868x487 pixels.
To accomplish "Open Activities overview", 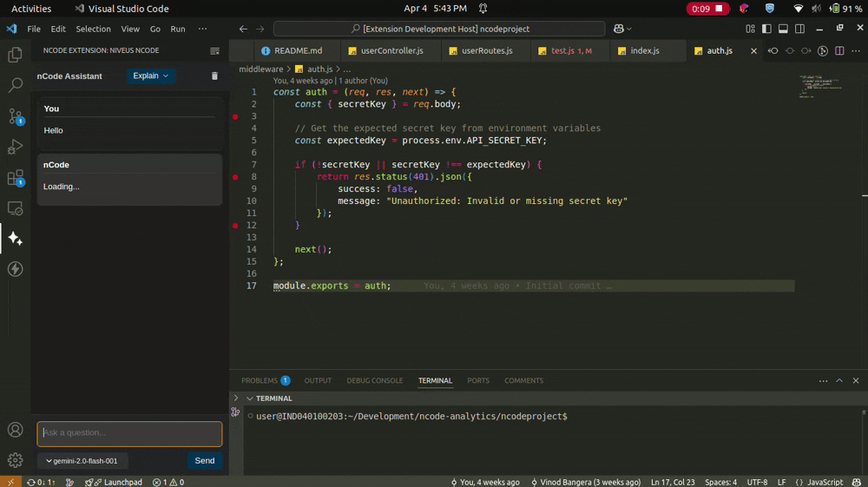I will point(31,9).
